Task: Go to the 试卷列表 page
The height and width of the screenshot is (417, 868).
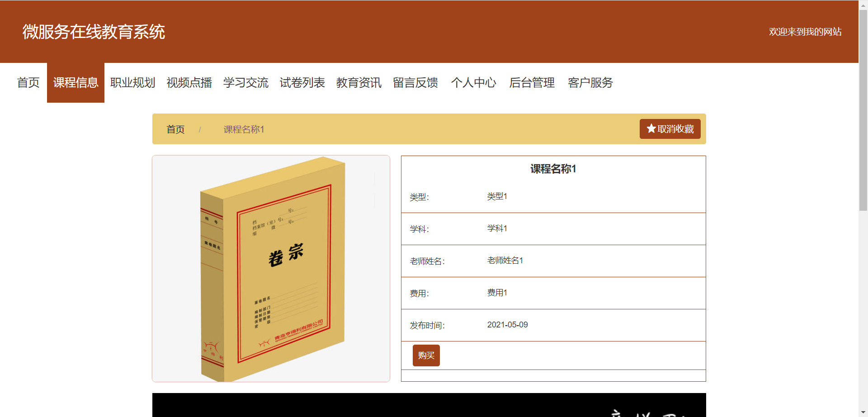Action: click(302, 83)
